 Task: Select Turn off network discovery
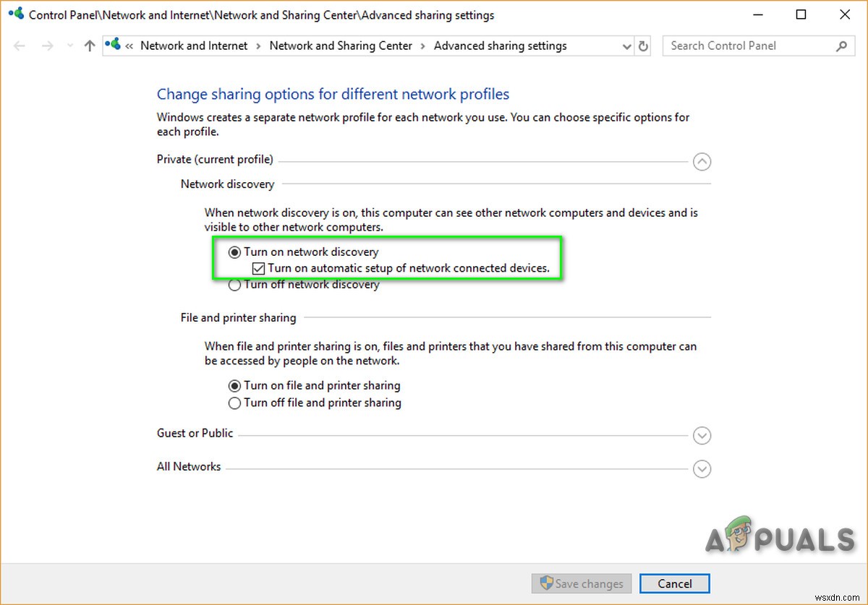click(x=234, y=285)
